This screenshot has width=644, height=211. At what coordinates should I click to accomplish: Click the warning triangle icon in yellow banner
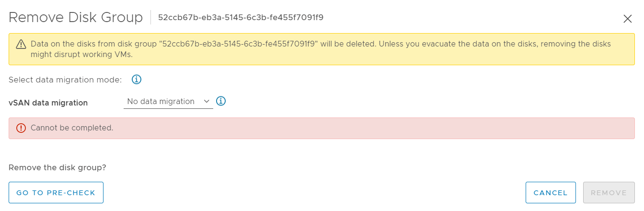point(21,44)
